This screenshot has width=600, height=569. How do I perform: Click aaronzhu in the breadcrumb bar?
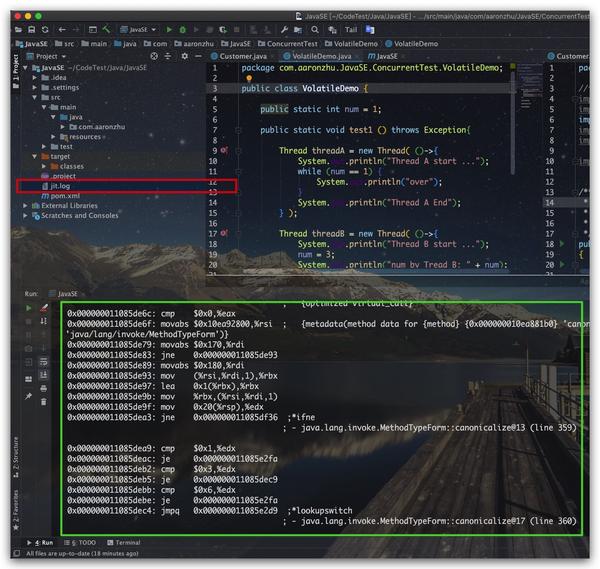(x=194, y=44)
